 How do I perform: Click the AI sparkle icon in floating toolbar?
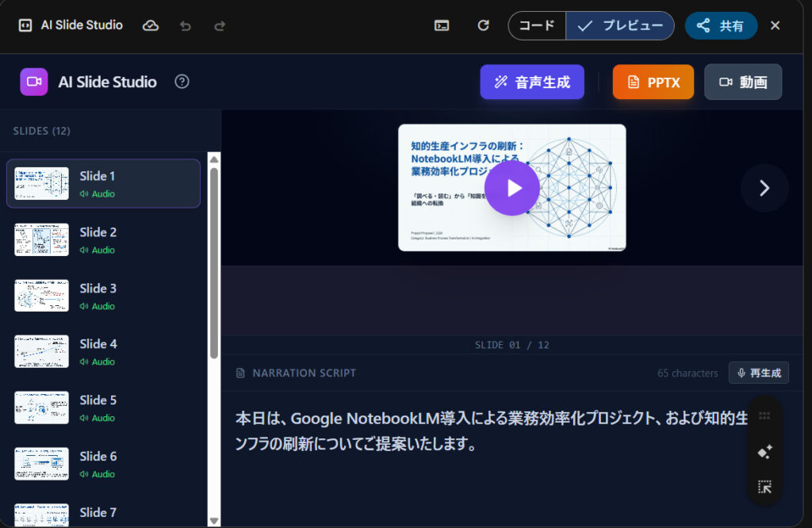click(764, 452)
